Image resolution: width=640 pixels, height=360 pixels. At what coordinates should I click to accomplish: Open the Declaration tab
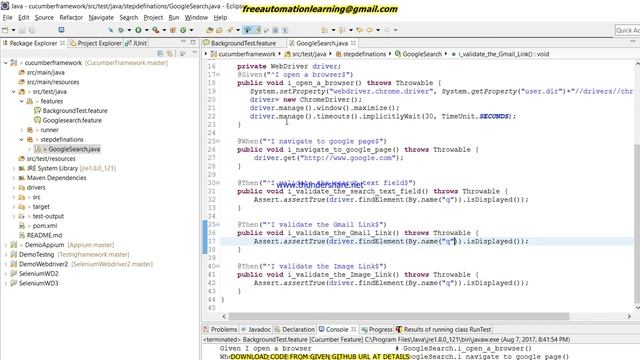click(x=294, y=329)
